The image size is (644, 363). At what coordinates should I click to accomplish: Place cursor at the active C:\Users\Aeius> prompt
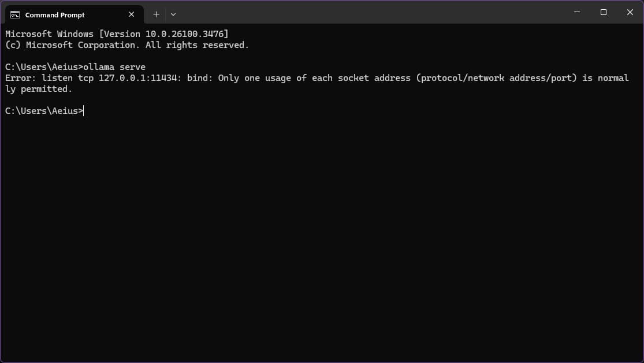coord(44,111)
